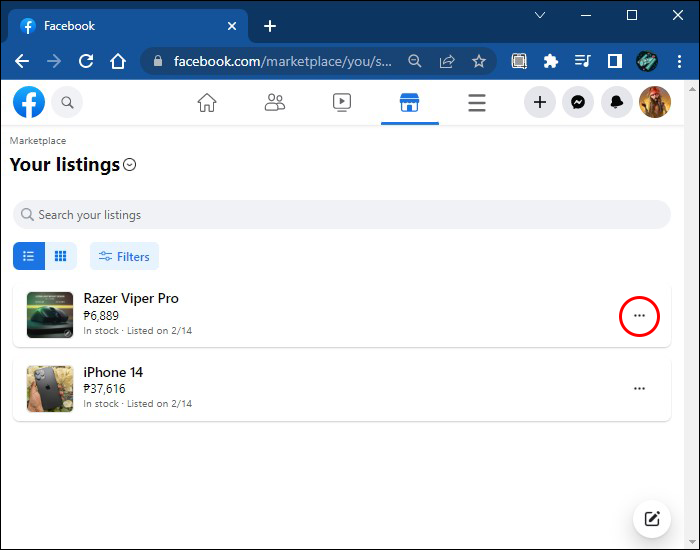Open Messenger chats
This screenshot has height=550, width=700.
(578, 102)
